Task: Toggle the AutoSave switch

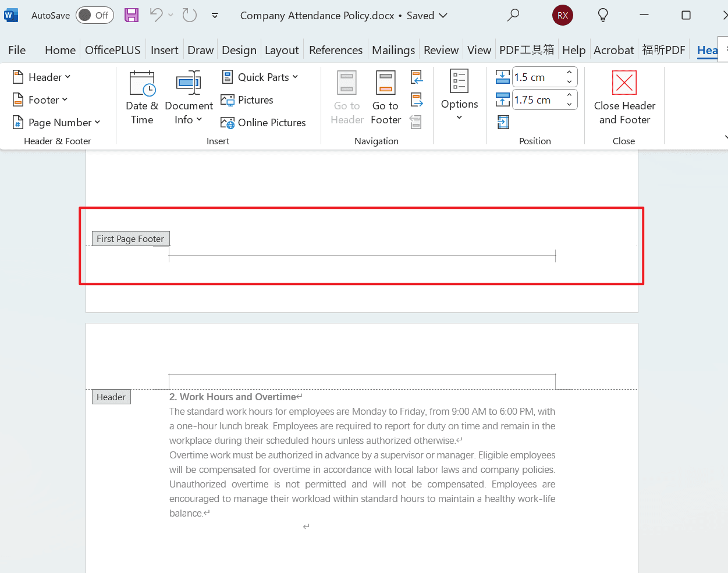Action: click(x=94, y=15)
